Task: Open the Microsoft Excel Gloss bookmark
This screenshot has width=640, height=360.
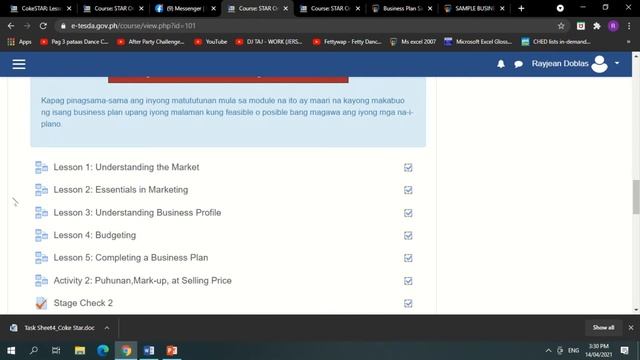Action: [478, 42]
